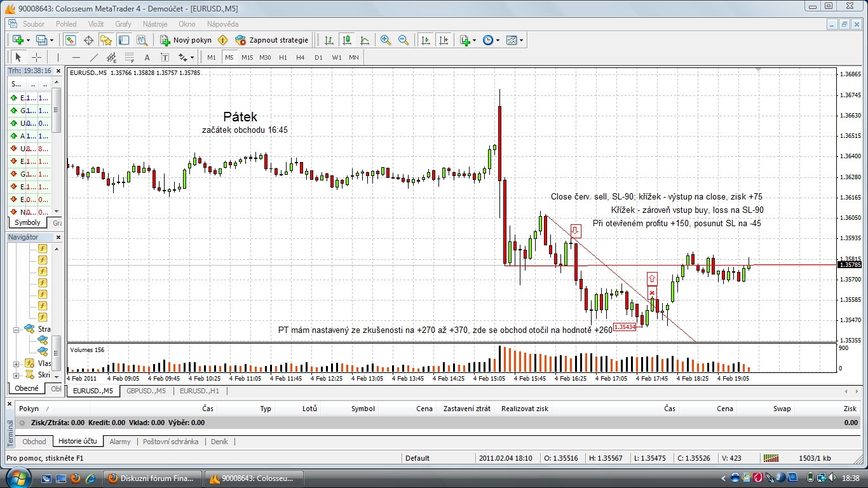
Task: Click the Market Watch vertical scrollbar thumb
Action: [57, 110]
